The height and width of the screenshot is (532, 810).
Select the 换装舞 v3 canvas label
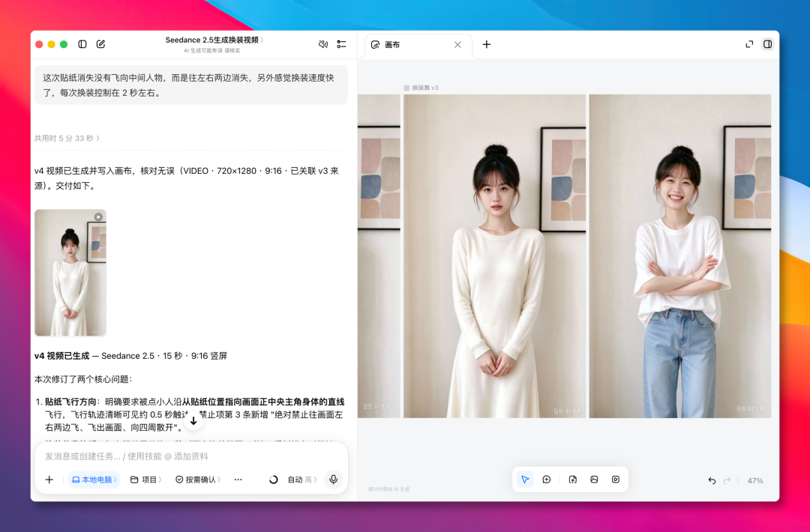(x=421, y=88)
